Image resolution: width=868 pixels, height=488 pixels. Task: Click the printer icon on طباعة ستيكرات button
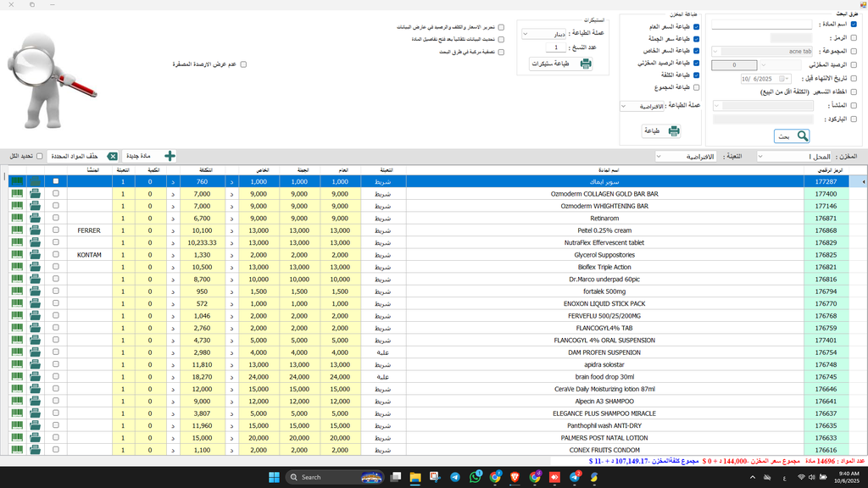point(586,64)
